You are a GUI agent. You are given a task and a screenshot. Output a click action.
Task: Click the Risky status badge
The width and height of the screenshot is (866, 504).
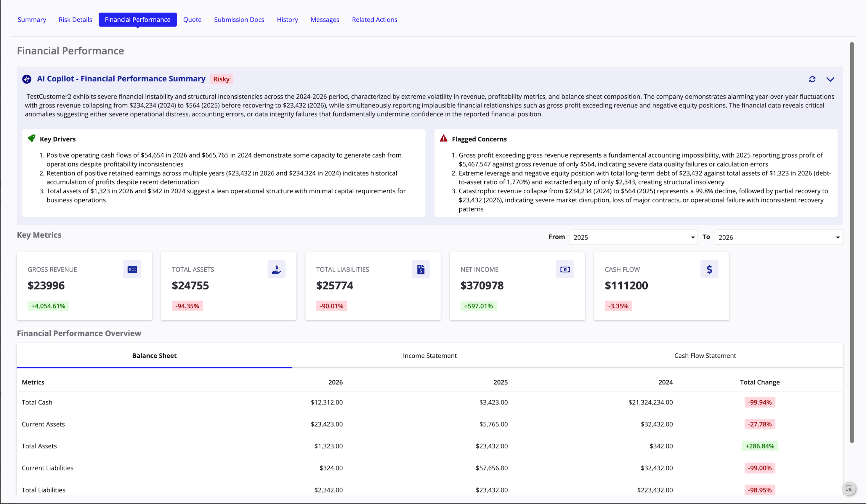pos(221,79)
